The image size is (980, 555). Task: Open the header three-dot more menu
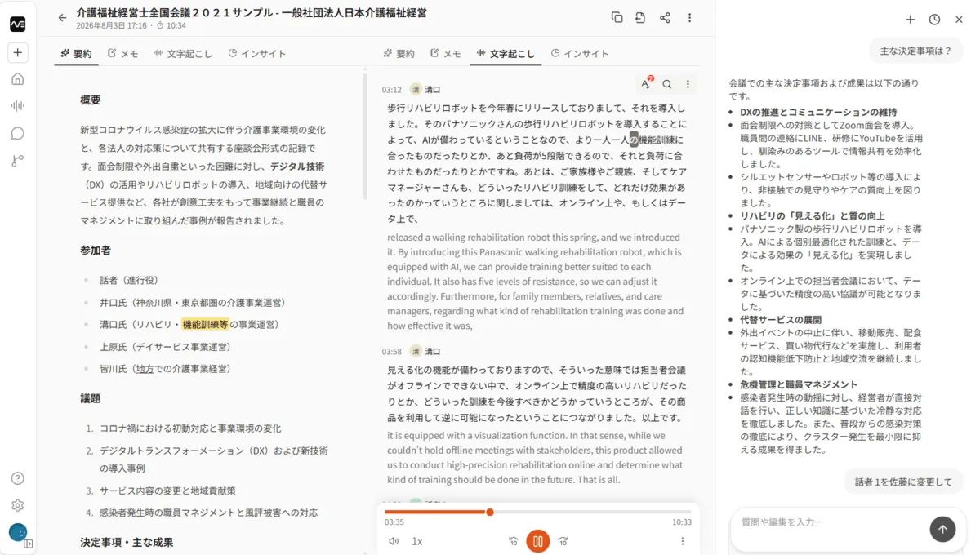[689, 17]
